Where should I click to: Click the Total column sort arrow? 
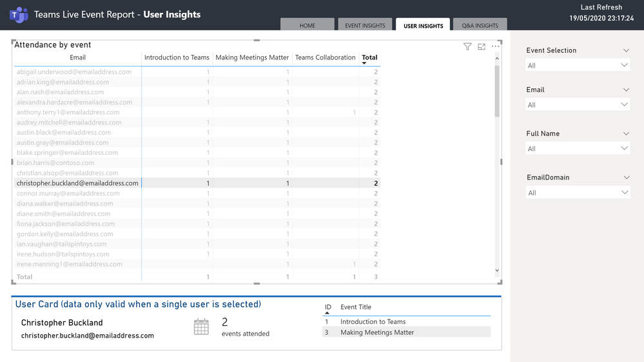[x=366, y=63]
